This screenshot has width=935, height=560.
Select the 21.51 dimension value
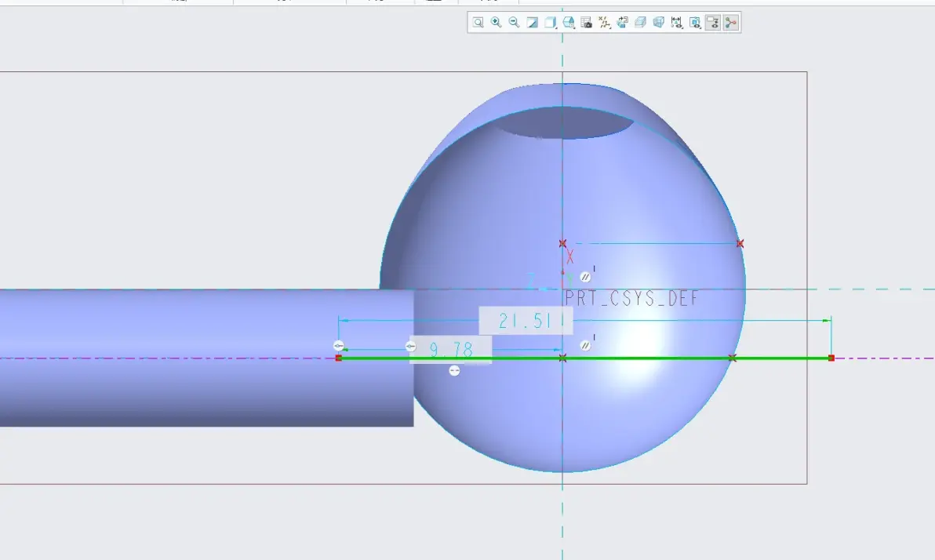click(x=526, y=321)
